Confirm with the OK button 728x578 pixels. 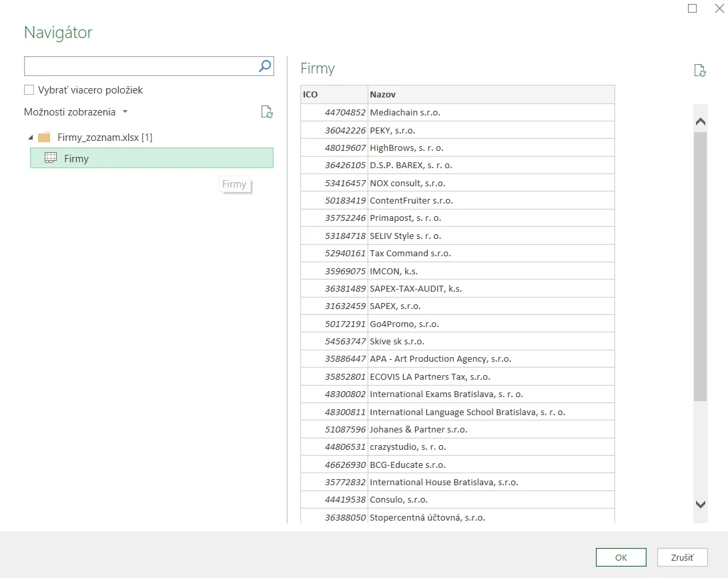click(621, 557)
